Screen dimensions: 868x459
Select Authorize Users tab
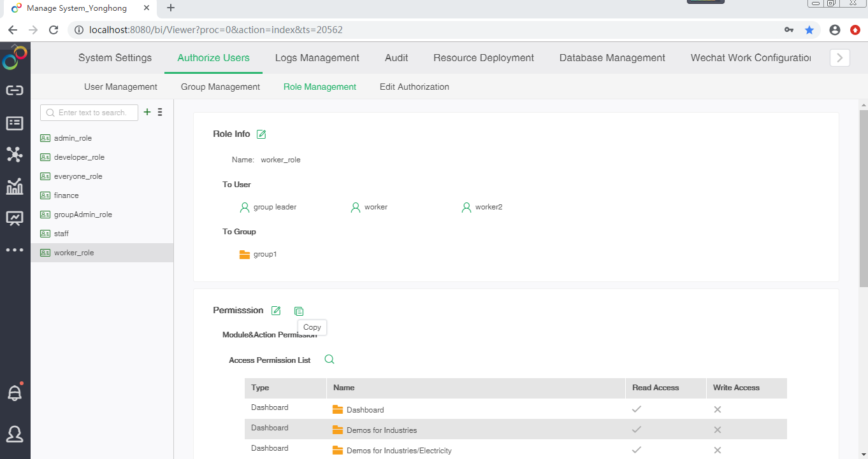pyautogui.click(x=213, y=58)
